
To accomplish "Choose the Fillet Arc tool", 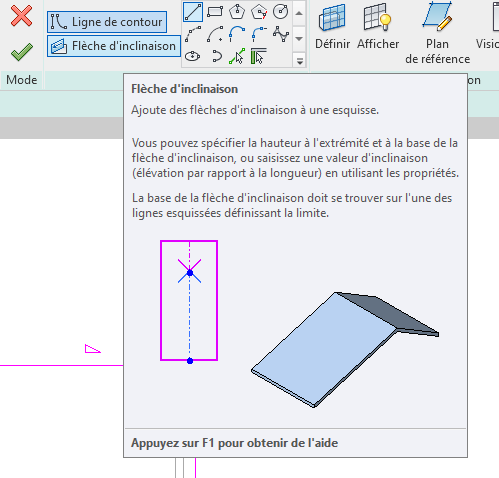I will [x=259, y=34].
